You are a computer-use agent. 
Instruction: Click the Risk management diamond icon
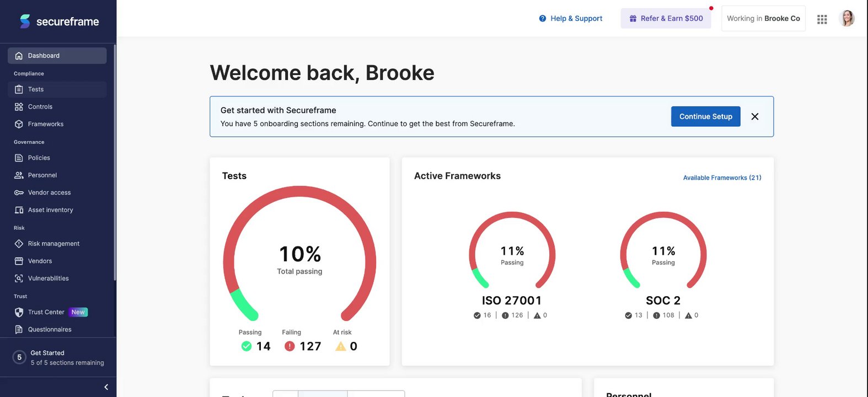pyautogui.click(x=19, y=244)
